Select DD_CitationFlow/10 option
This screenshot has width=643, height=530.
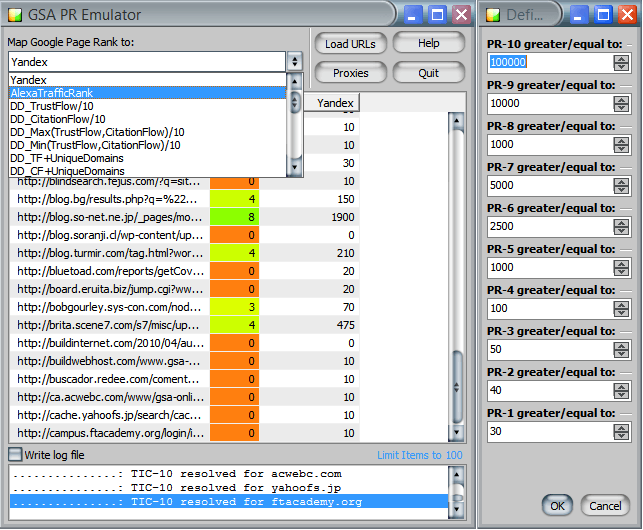(x=147, y=119)
